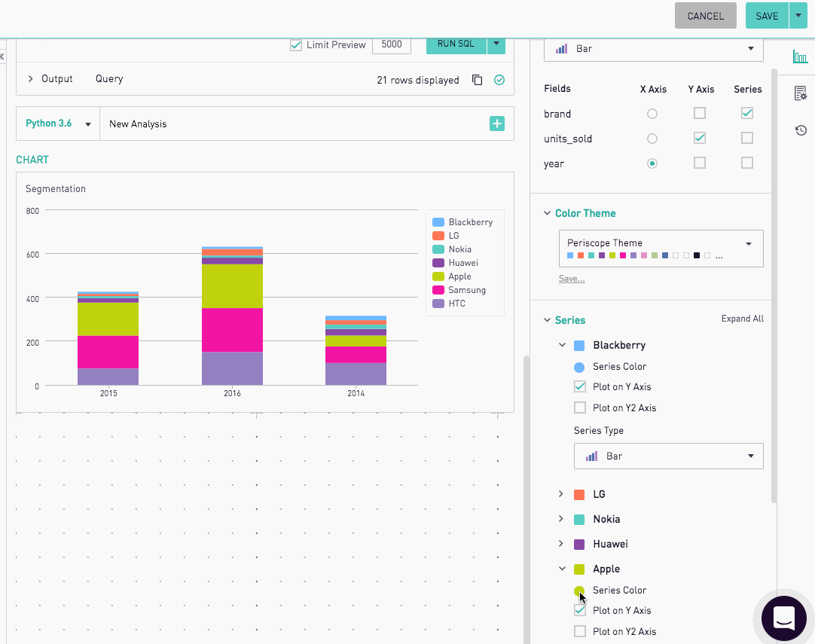Click the Limit Preview row count field
Screen dimensions: 815x644
tap(392, 45)
